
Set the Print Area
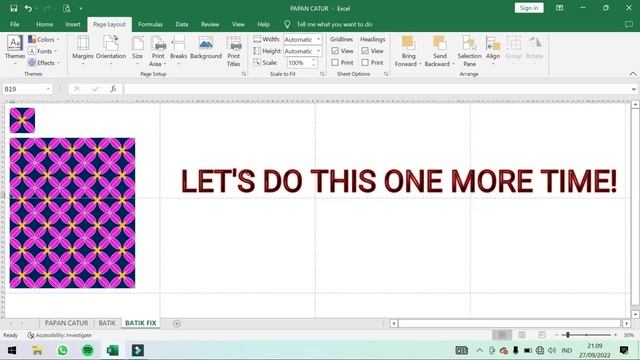158,51
